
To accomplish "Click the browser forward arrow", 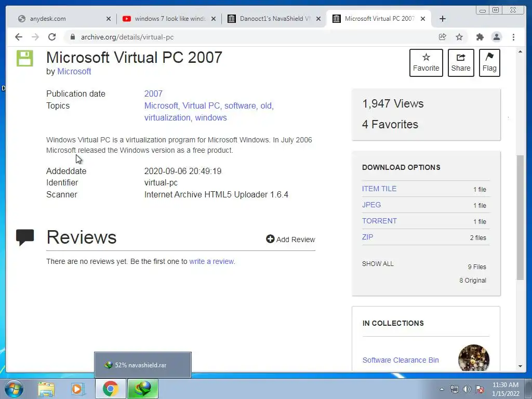I will pos(35,37).
